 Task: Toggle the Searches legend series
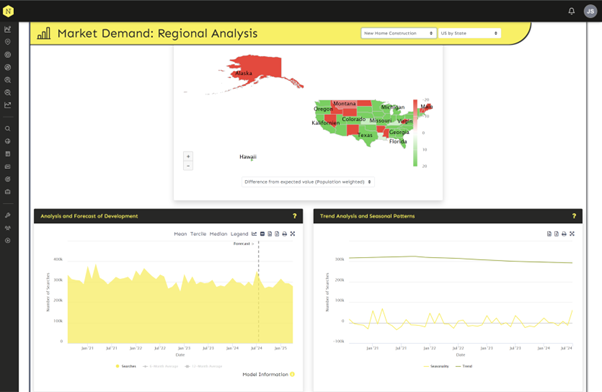(126, 366)
